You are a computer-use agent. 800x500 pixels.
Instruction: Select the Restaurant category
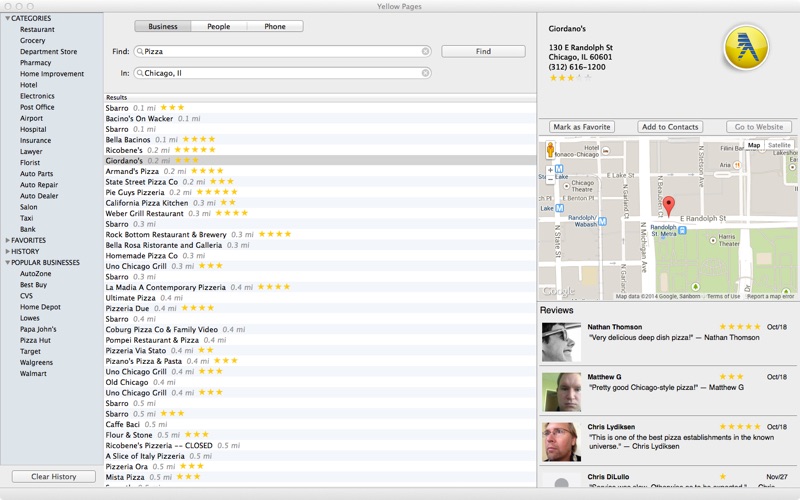click(37, 30)
